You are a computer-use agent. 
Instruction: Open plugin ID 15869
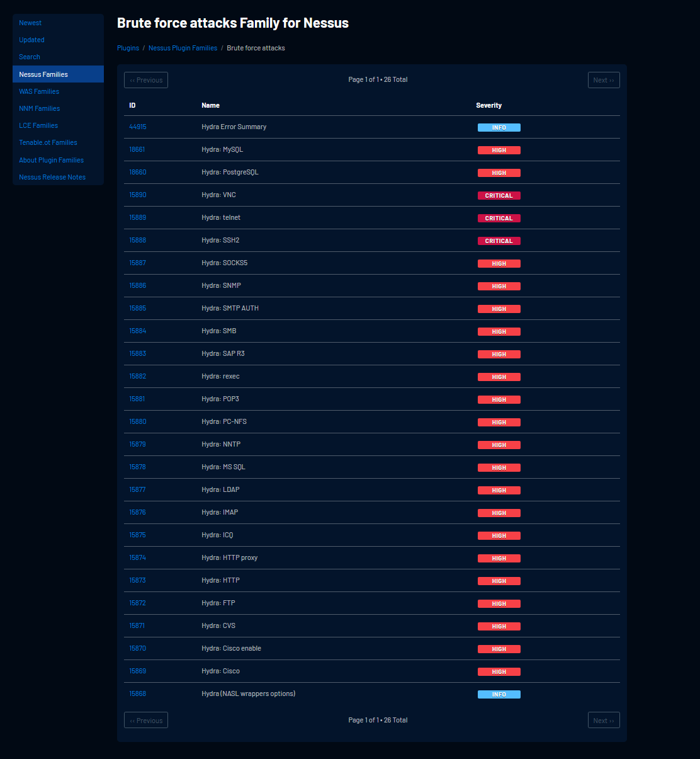coord(138,671)
